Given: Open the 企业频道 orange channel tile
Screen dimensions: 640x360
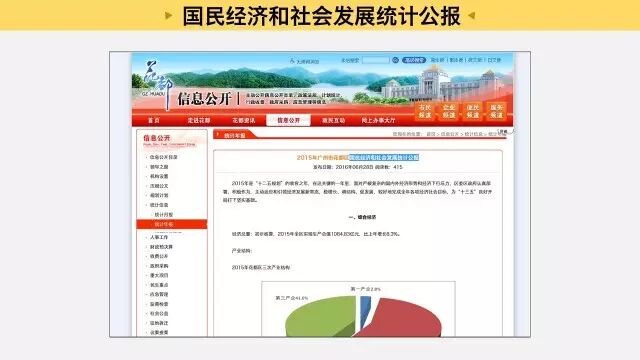Looking at the screenshot, I should (449, 111).
